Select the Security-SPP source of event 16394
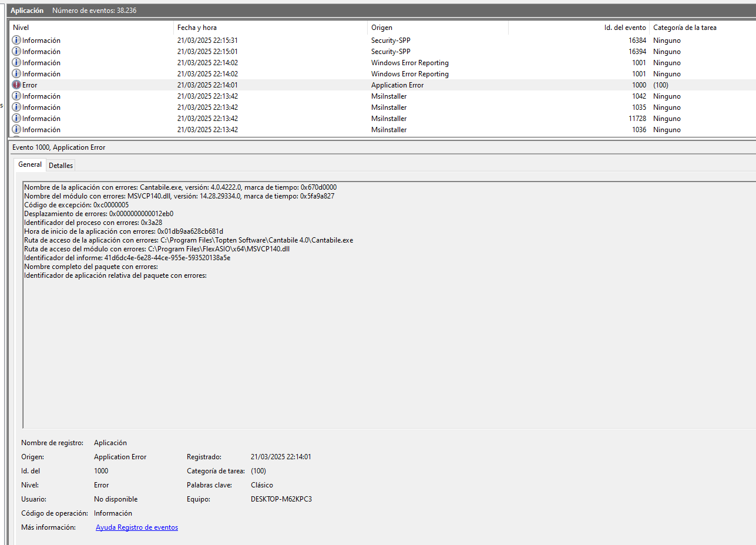This screenshot has height=545, width=756. point(391,52)
